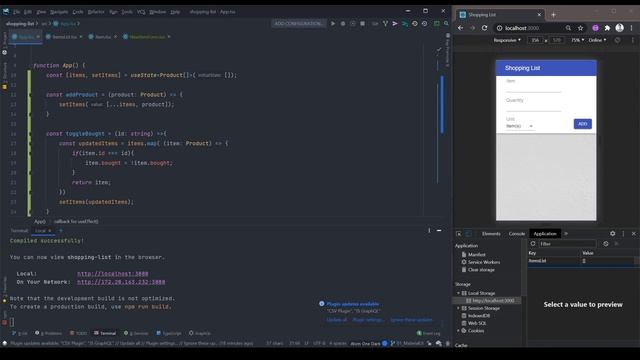Click refresh icon next to storage Filter
Viewport: 640px width, 360px height.
point(533,244)
